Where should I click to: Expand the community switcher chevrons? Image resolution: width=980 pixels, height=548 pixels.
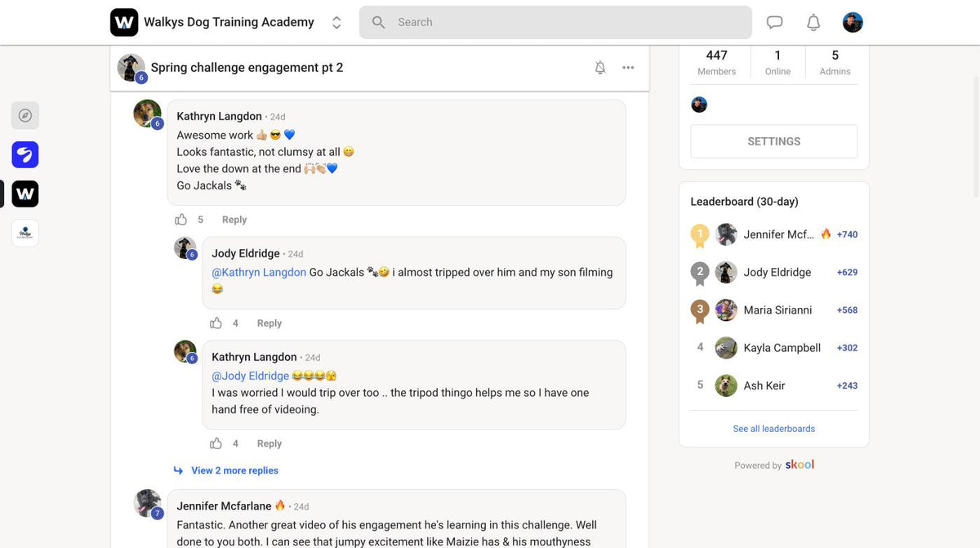pos(336,23)
